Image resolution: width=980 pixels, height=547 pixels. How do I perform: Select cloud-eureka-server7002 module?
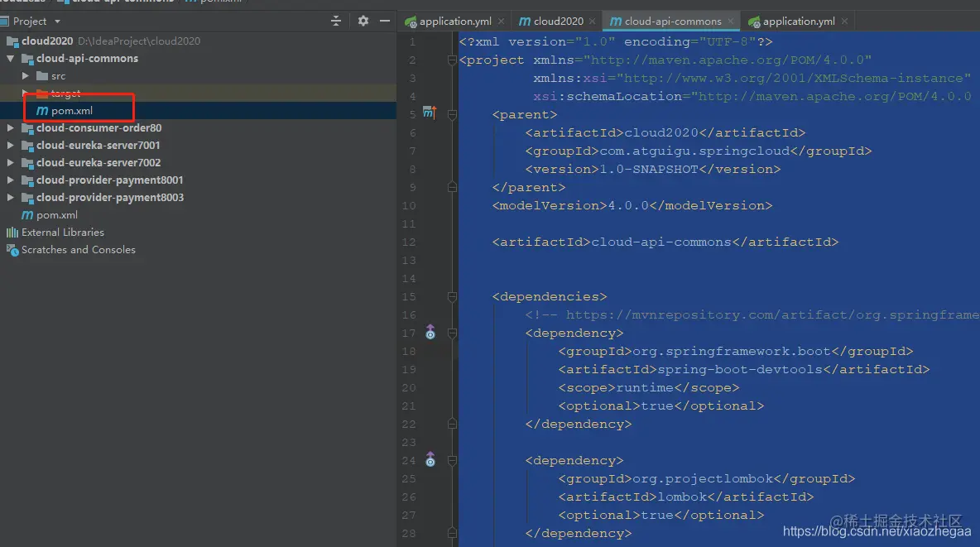[98, 162]
